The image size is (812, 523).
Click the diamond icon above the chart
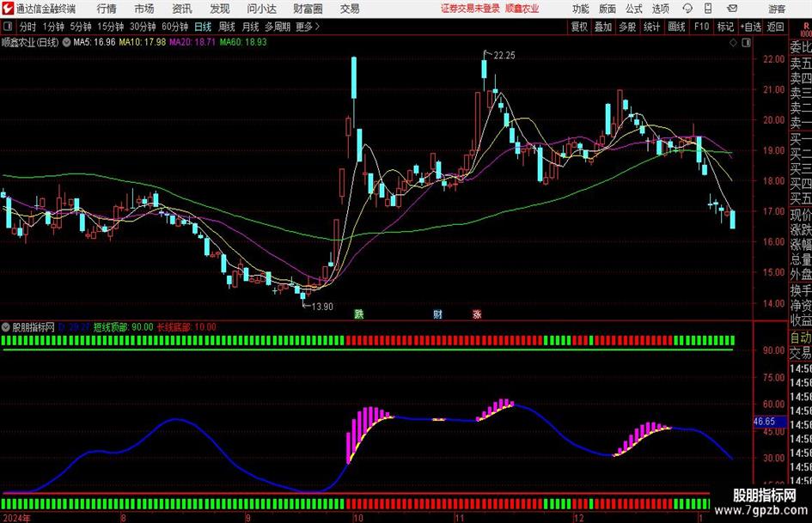coord(733,43)
